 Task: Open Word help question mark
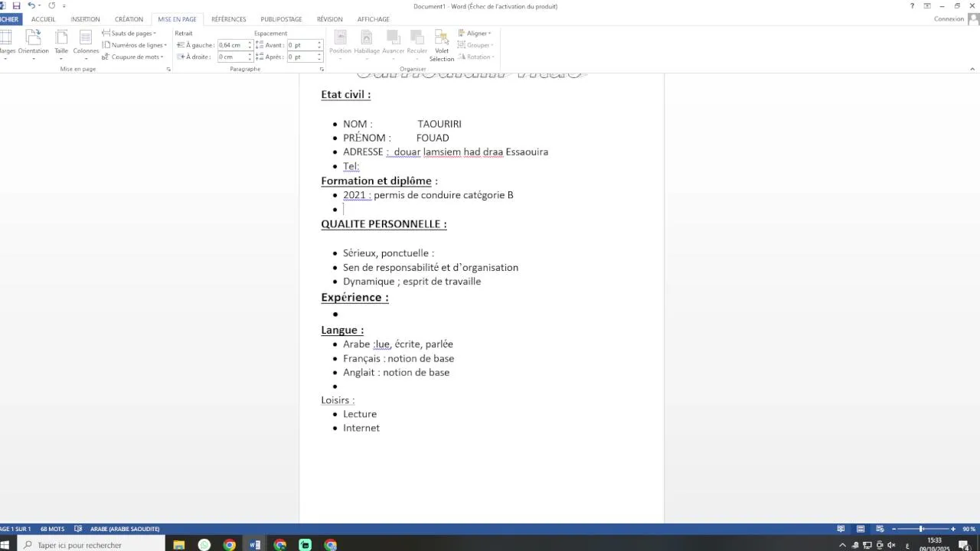coord(912,6)
